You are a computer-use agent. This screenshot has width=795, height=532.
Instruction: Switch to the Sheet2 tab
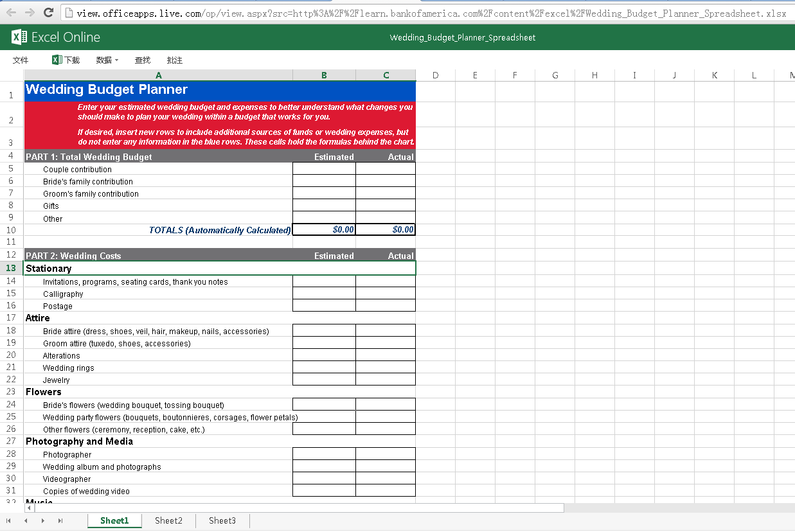tap(168, 520)
